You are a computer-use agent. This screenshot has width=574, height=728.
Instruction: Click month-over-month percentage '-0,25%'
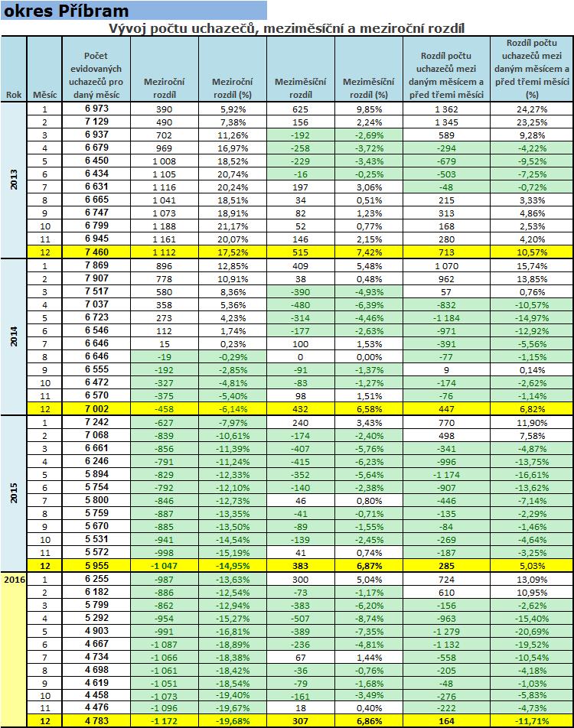pos(369,174)
